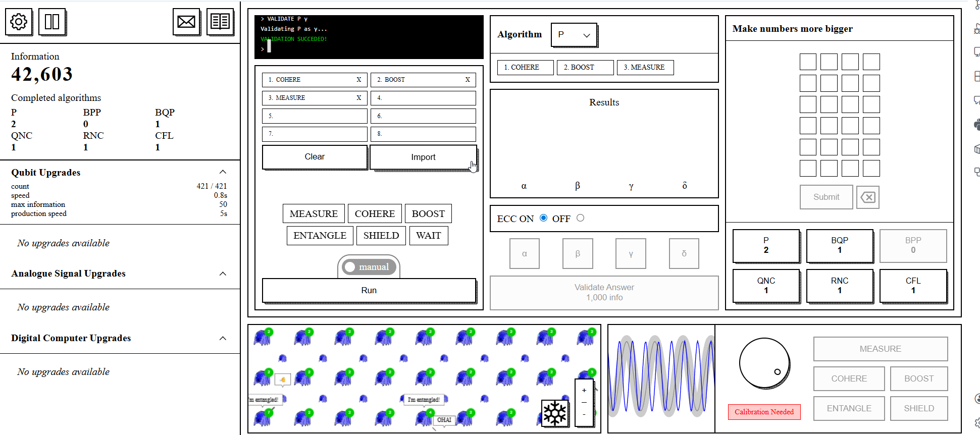Click the calibration dial knob
Image resolution: width=980 pixels, height=435 pixels.
click(764, 363)
